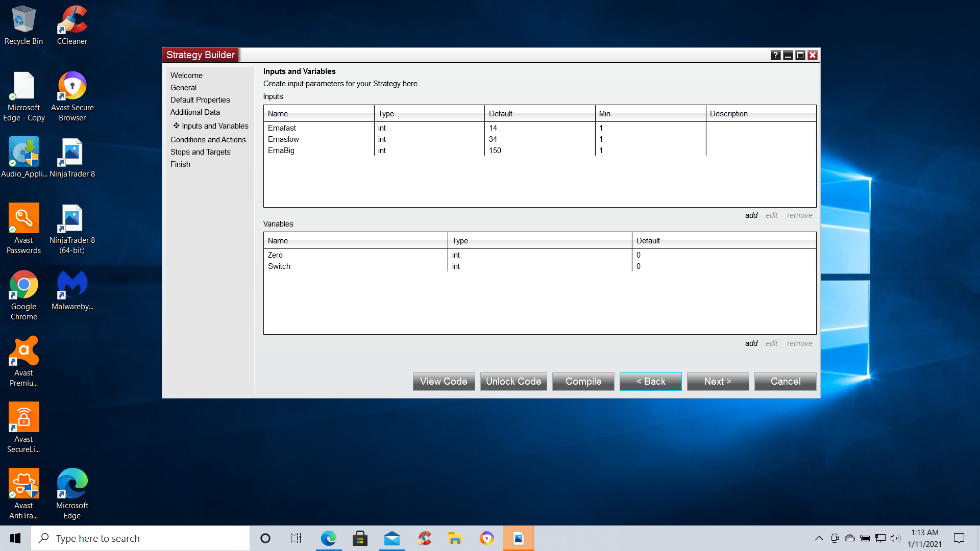Open the Default Properties step

coord(200,100)
